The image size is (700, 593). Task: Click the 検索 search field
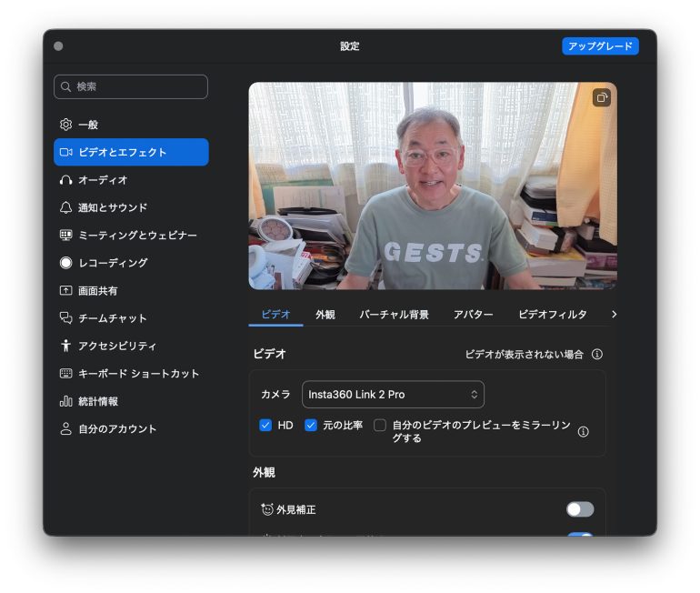click(131, 86)
